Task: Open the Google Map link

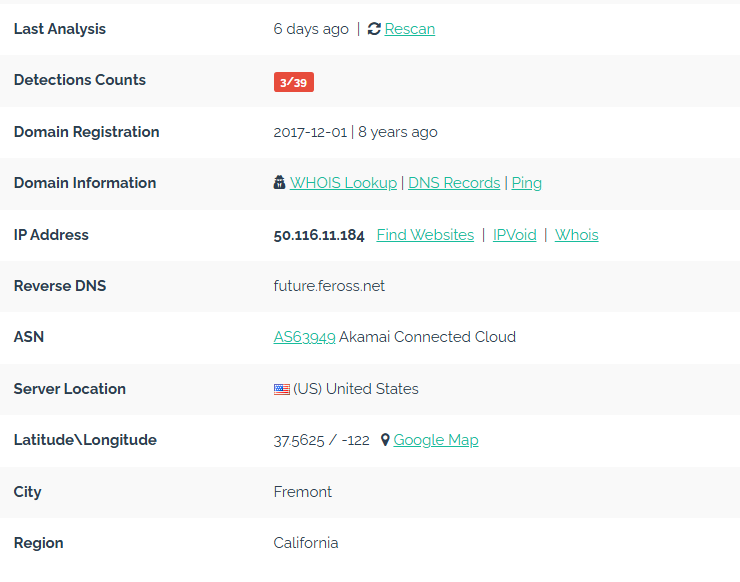Action: point(436,440)
